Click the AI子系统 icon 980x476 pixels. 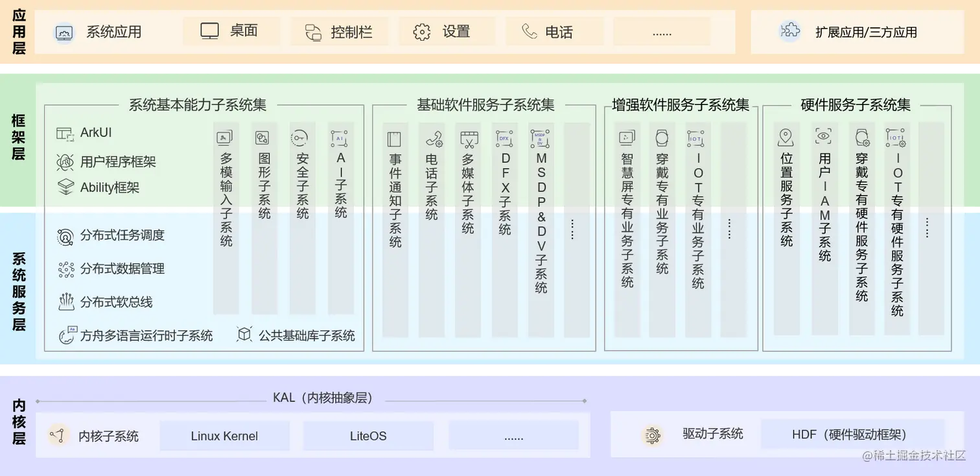coord(339,138)
